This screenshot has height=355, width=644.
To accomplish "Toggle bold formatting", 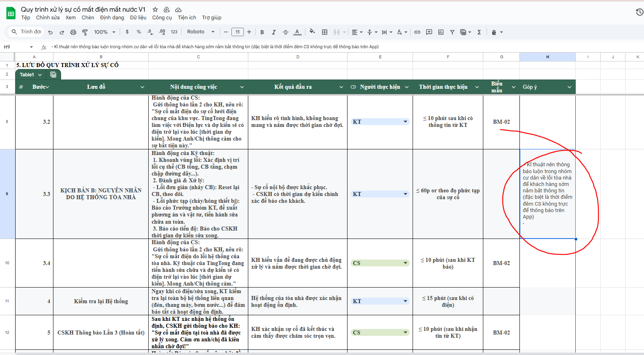I will click(262, 32).
